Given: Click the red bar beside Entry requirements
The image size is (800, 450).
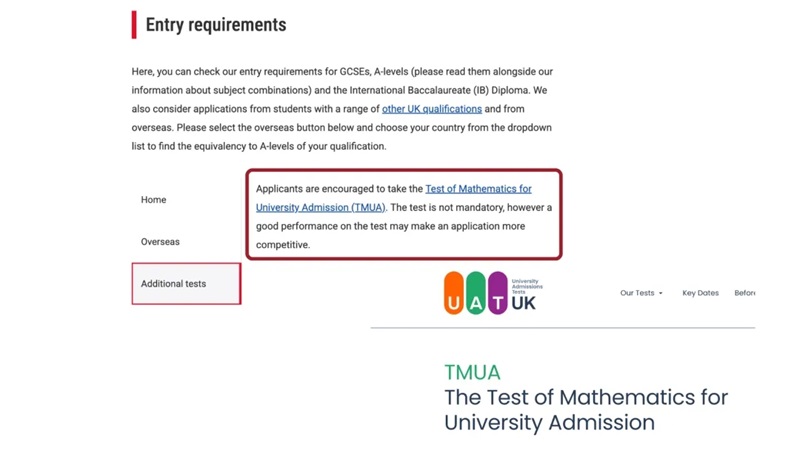Looking at the screenshot, I should tap(134, 25).
